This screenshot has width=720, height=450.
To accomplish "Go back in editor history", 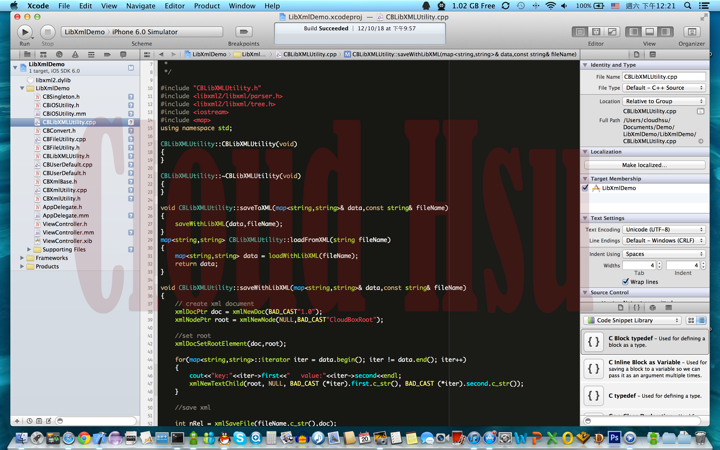I will click(x=161, y=54).
